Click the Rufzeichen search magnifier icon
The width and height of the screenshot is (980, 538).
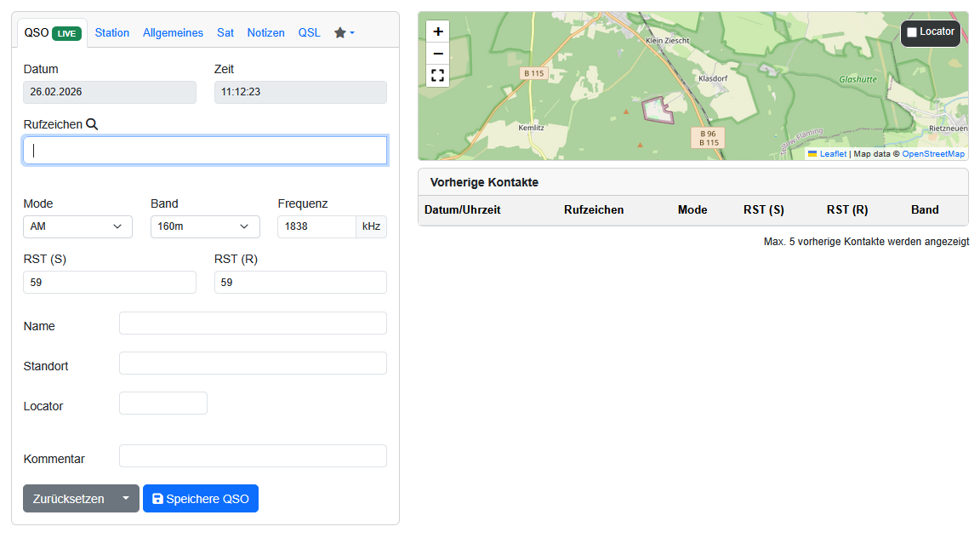coord(92,124)
